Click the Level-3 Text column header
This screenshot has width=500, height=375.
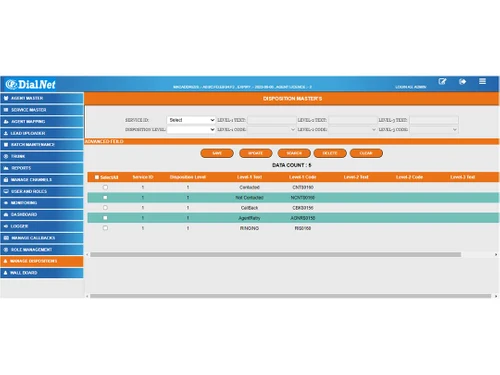463,177
